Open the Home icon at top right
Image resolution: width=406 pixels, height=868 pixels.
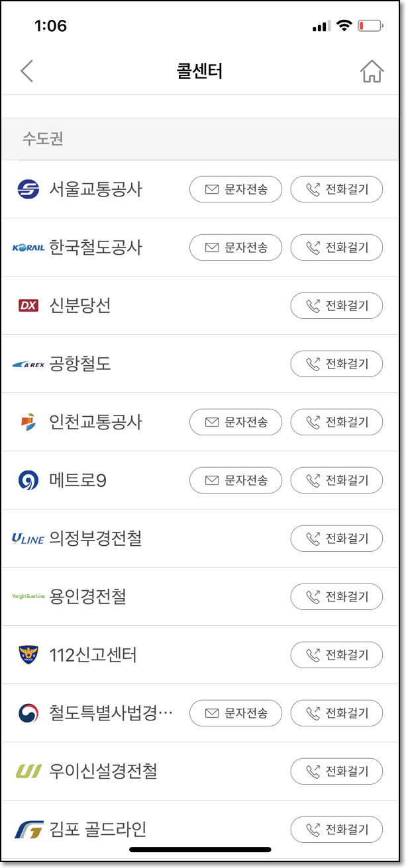[372, 70]
